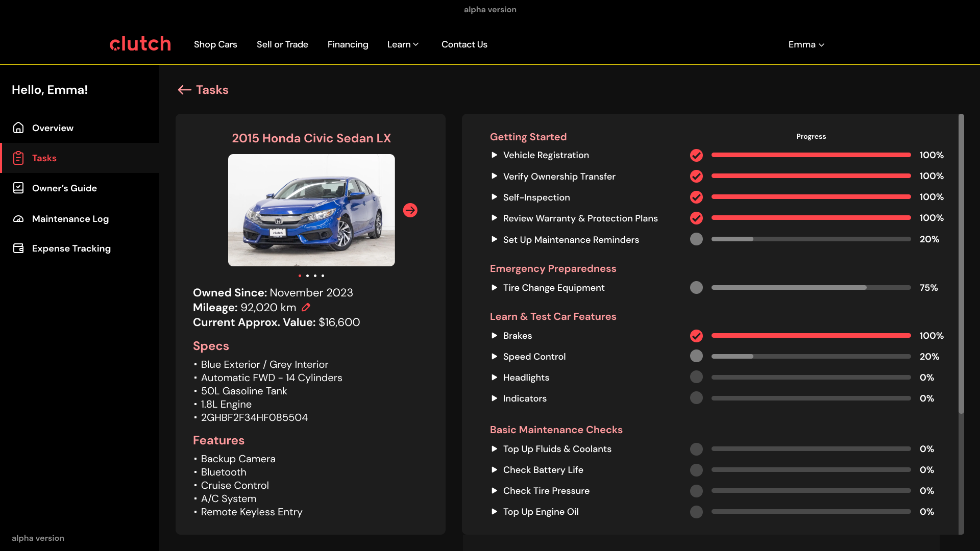Expand the Tire Change Equipment task

point(494,288)
